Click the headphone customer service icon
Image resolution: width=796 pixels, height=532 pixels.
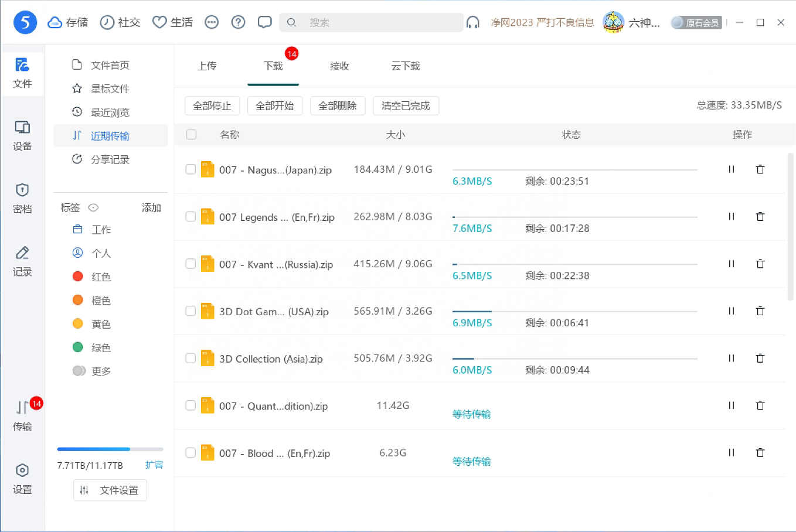[473, 22]
